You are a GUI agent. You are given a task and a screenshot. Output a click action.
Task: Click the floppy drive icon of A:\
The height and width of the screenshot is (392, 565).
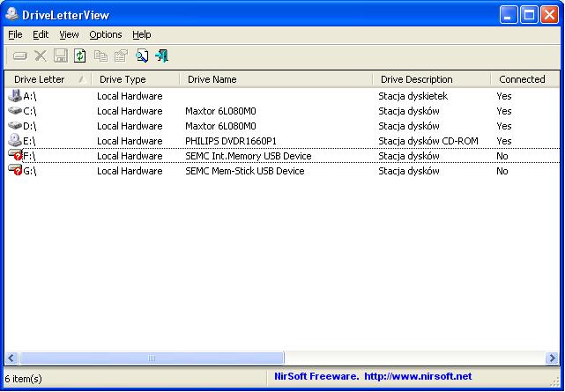coord(15,96)
